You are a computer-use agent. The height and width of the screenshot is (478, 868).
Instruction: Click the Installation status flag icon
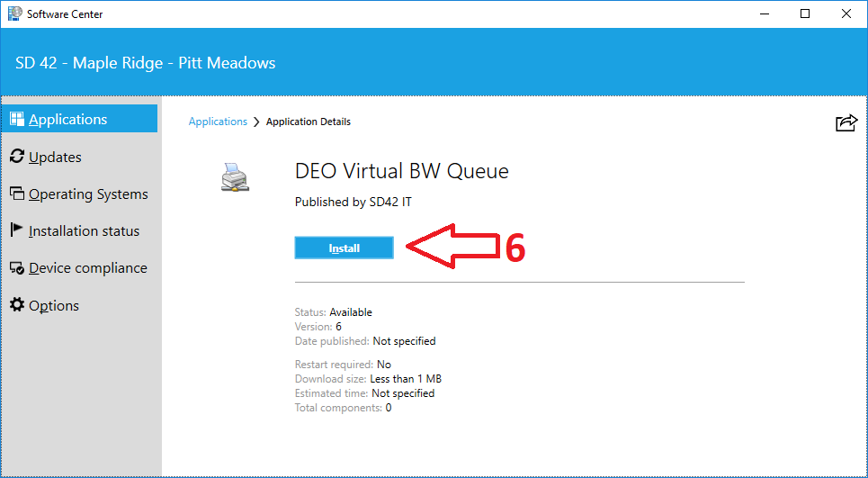click(x=17, y=230)
